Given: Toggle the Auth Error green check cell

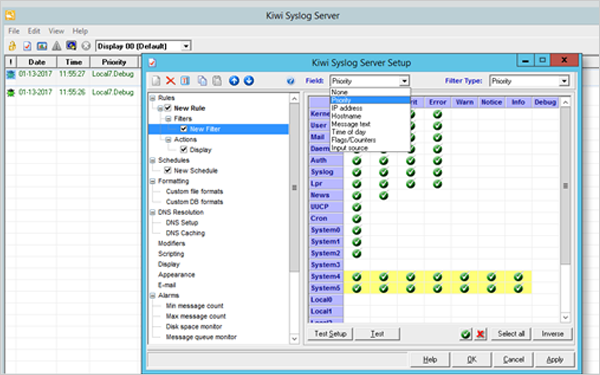Looking at the screenshot, I should tap(437, 161).
